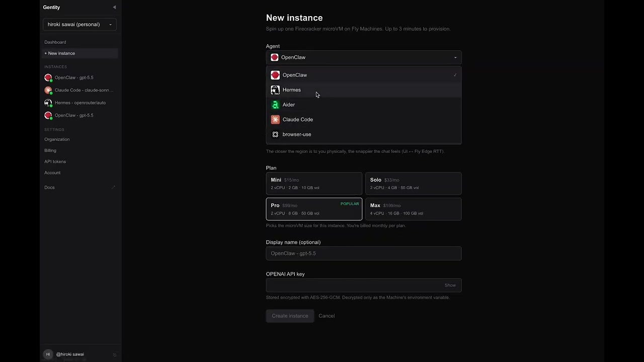The width and height of the screenshot is (644, 362).
Task: Cancel the new instance form
Action: click(x=327, y=316)
